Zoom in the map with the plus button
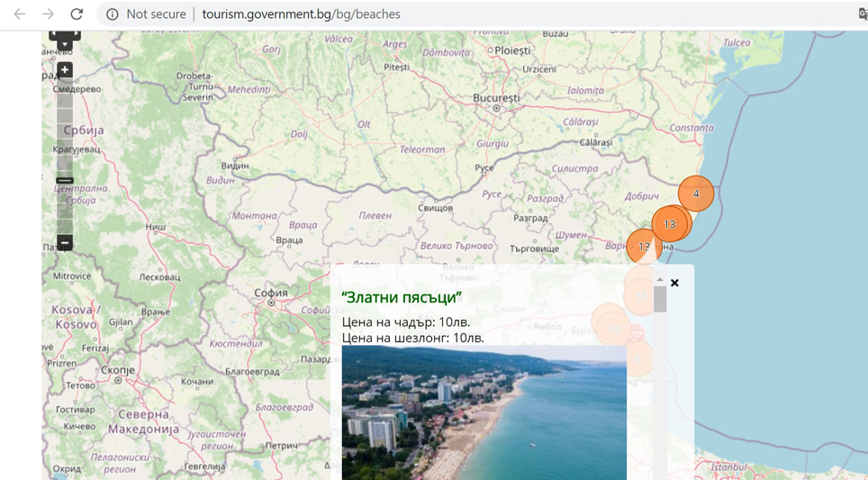The width and height of the screenshot is (868, 480). (x=65, y=70)
